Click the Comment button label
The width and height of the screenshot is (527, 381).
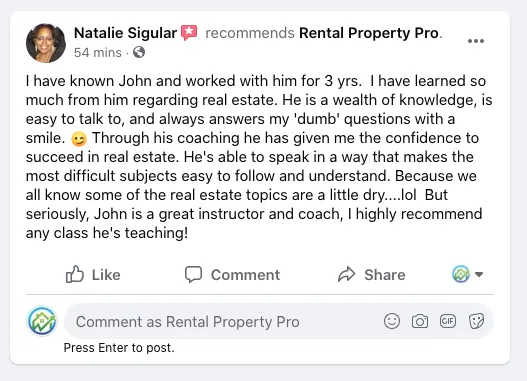click(x=245, y=275)
